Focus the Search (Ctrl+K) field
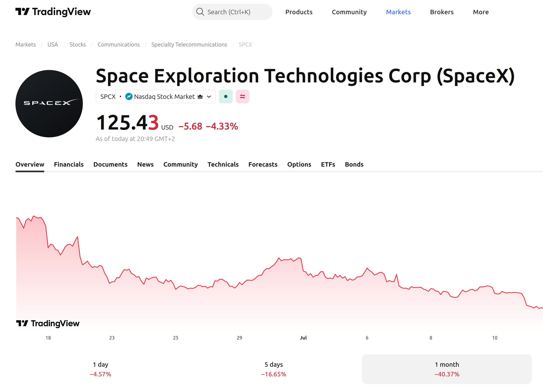Screen dimensions: 543x392 pos(232,12)
